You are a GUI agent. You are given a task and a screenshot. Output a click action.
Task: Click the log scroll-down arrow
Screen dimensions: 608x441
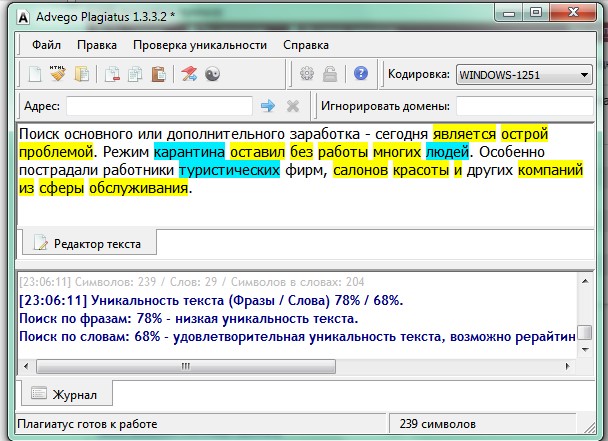[x=585, y=349]
